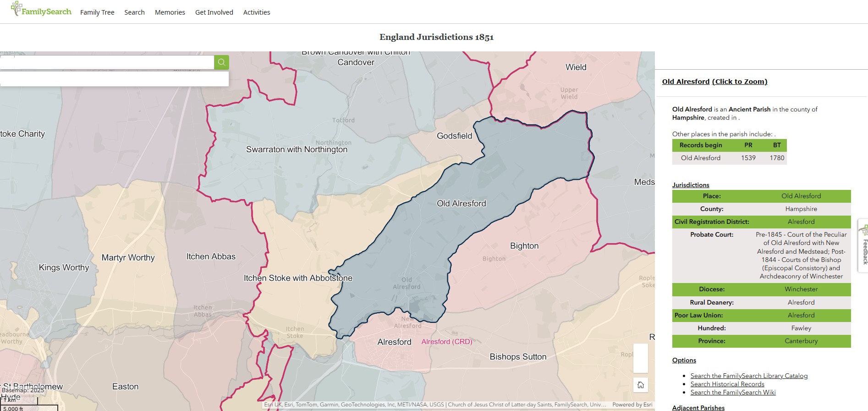Open the Feedback side tab
868x411 pixels.
(864, 245)
